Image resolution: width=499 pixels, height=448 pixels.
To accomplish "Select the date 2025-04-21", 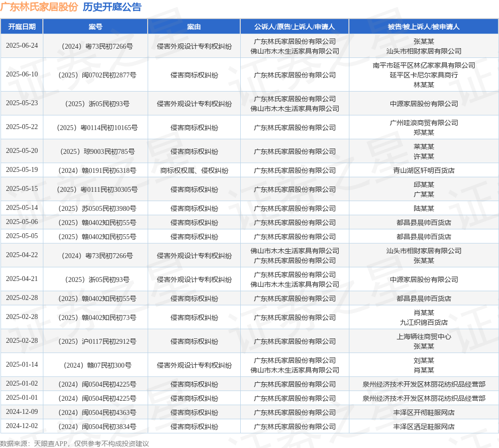I will point(21,279).
